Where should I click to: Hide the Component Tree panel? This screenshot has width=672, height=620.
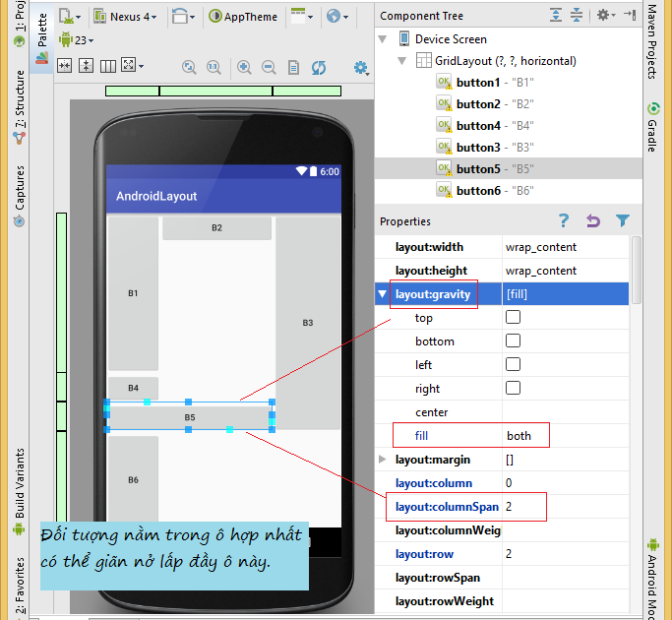[630, 15]
